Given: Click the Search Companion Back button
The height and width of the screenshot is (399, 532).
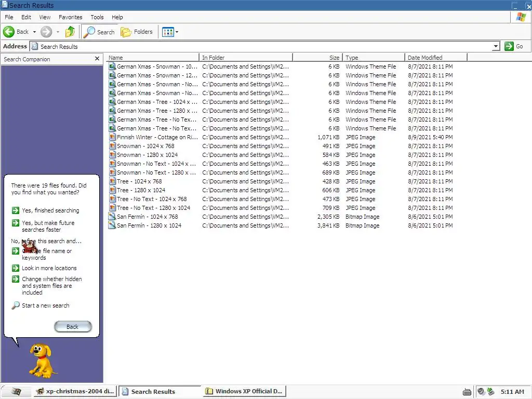Looking at the screenshot, I should pos(73,327).
